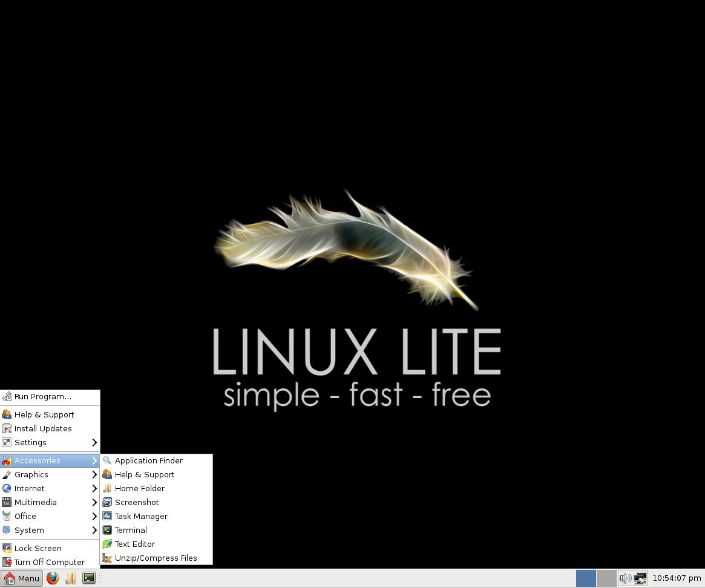The width and height of the screenshot is (705, 588).
Task: Switch to the second workspace
Action: tap(606, 578)
